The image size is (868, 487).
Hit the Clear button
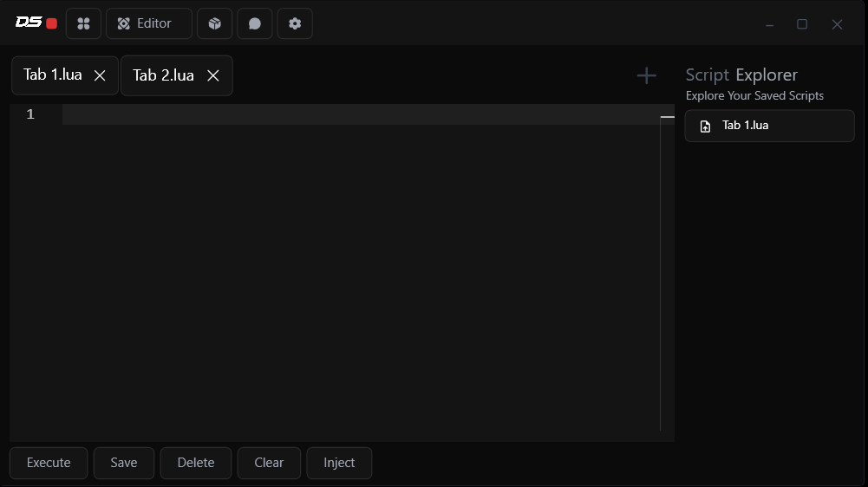click(269, 463)
